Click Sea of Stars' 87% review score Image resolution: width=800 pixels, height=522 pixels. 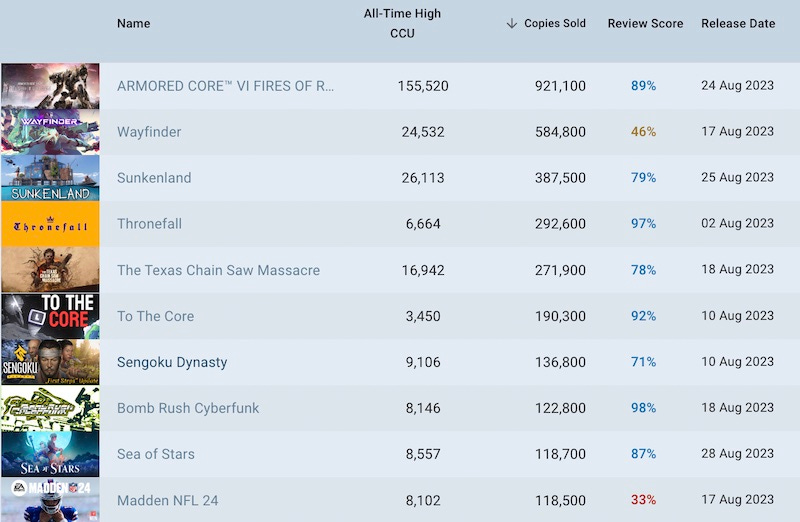(x=643, y=454)
